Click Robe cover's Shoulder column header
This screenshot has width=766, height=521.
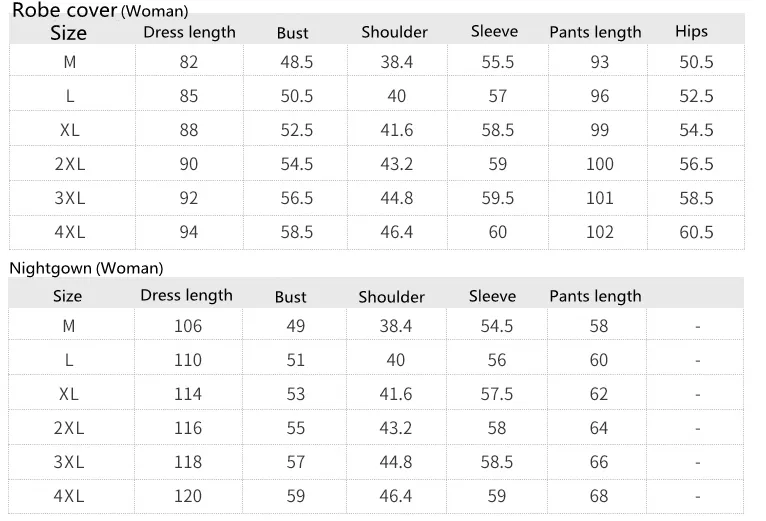pyautogui.click(x=396, y=32)
